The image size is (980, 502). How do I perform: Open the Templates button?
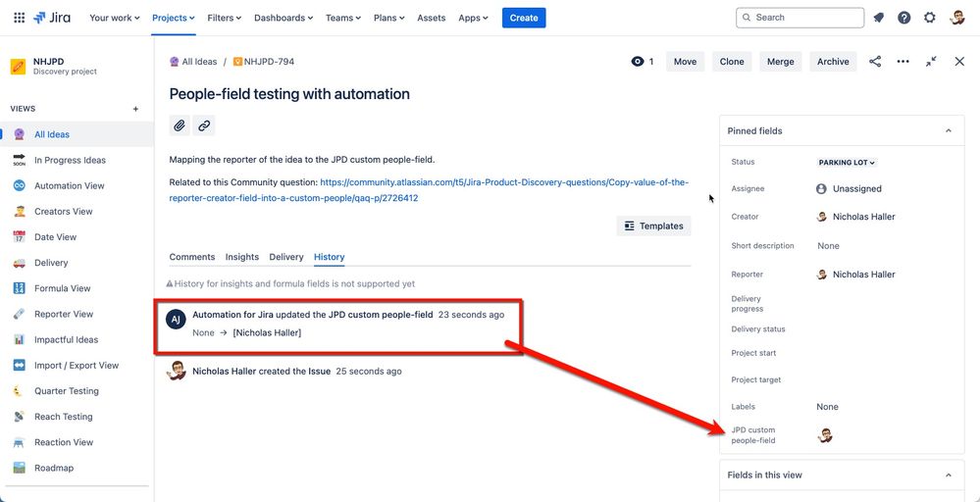click(x=653, y=226)
